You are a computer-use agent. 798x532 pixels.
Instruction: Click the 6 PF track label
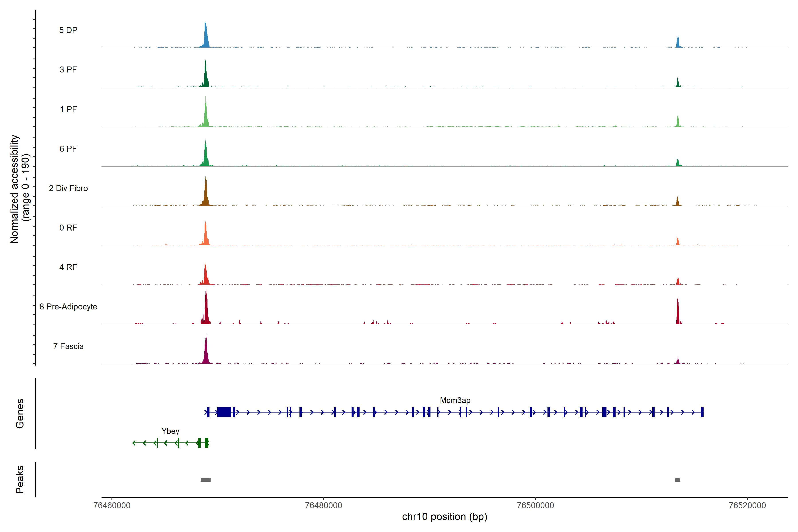(68, 149)
